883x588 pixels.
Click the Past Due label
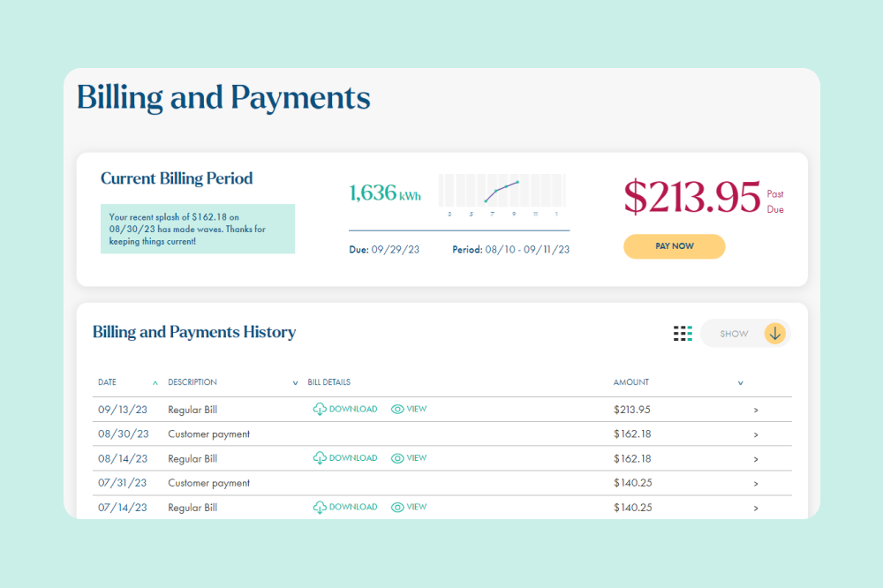(x=775, y=201)
